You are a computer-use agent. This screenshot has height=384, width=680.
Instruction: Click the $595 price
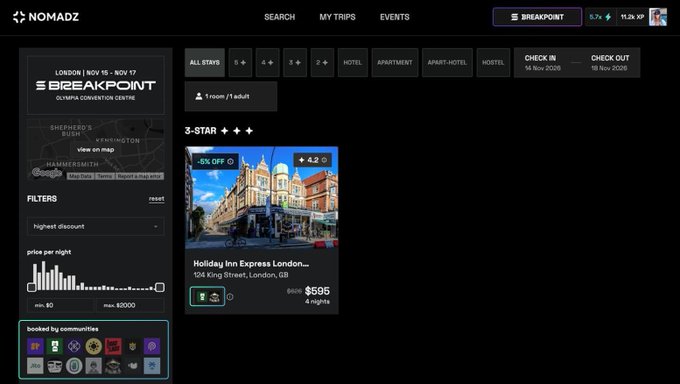coord(317,291)
